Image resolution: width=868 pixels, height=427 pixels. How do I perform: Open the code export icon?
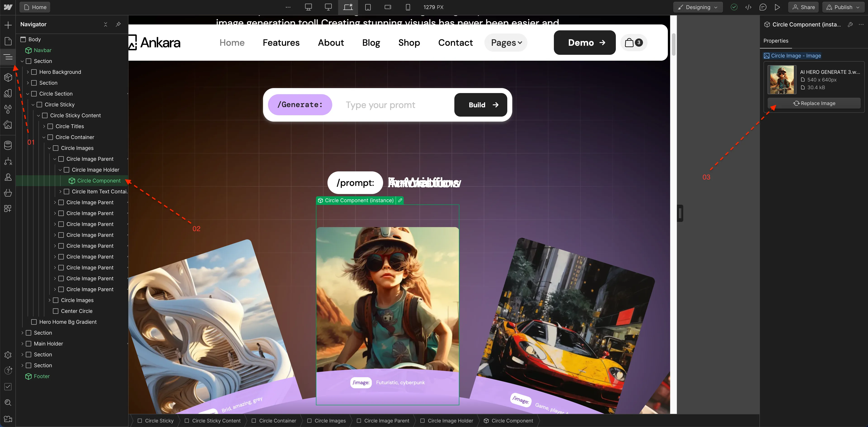click(x=748, y=7)
